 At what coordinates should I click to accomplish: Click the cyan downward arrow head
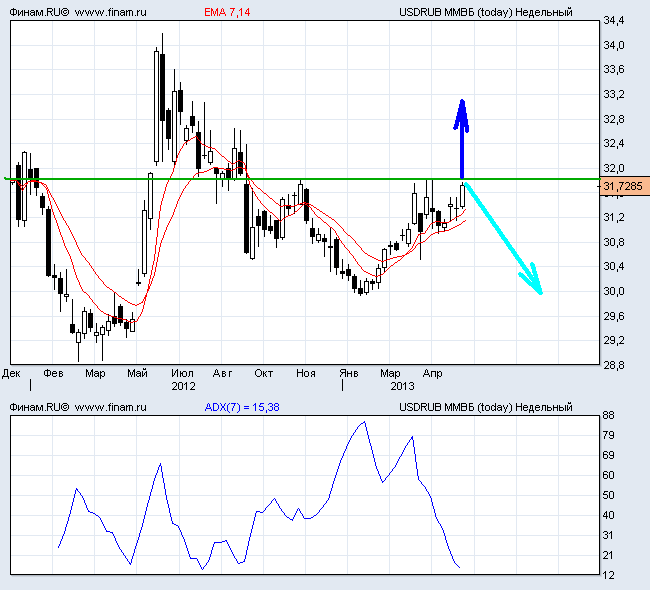535,282
